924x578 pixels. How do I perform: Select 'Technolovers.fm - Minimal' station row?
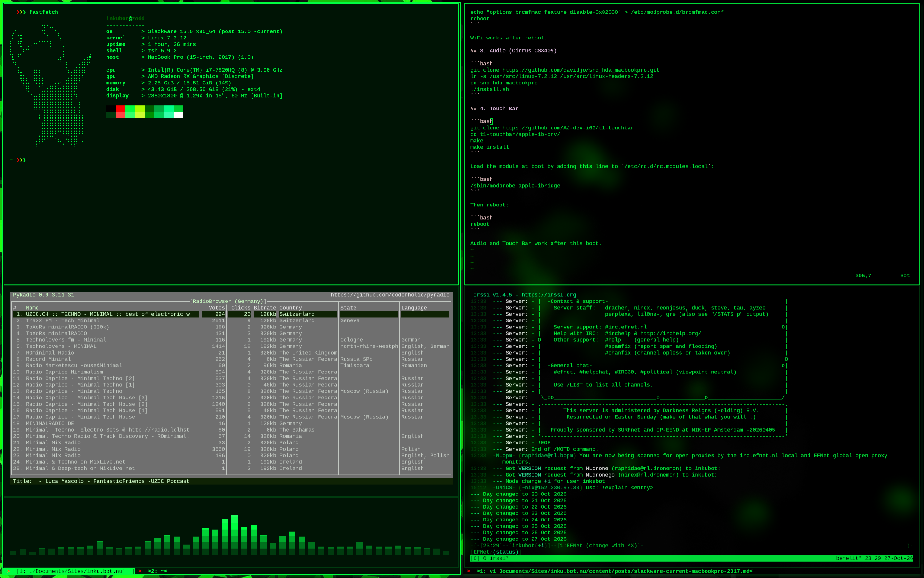click(231, 340)
